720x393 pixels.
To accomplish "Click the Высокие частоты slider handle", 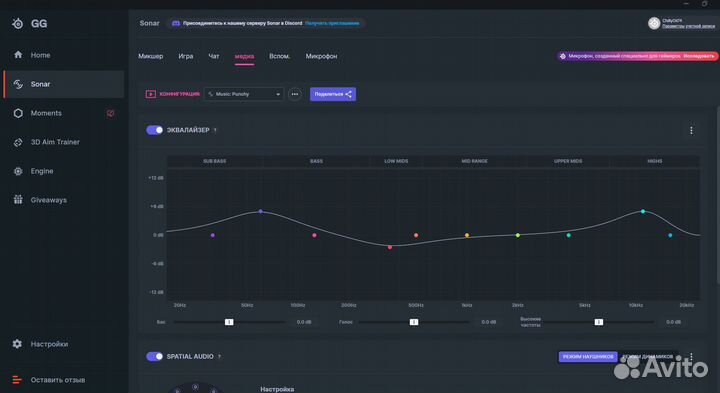I will 599,322.
